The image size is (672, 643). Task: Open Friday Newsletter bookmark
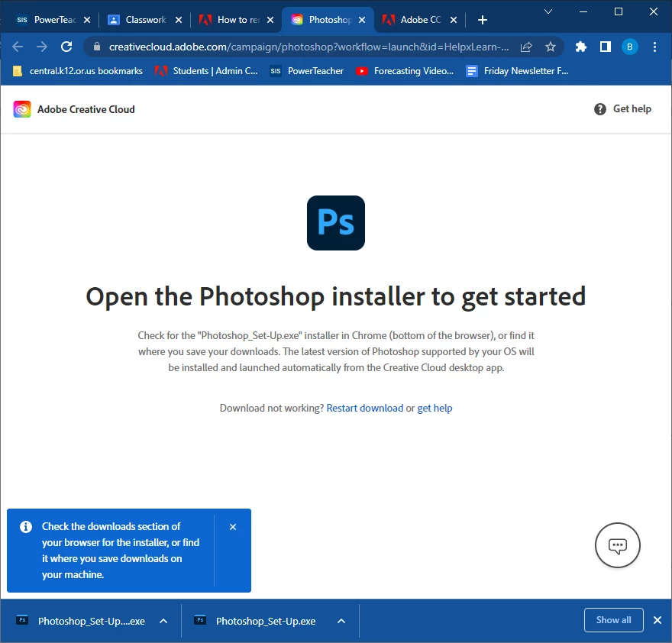click(x=517, y=71)
